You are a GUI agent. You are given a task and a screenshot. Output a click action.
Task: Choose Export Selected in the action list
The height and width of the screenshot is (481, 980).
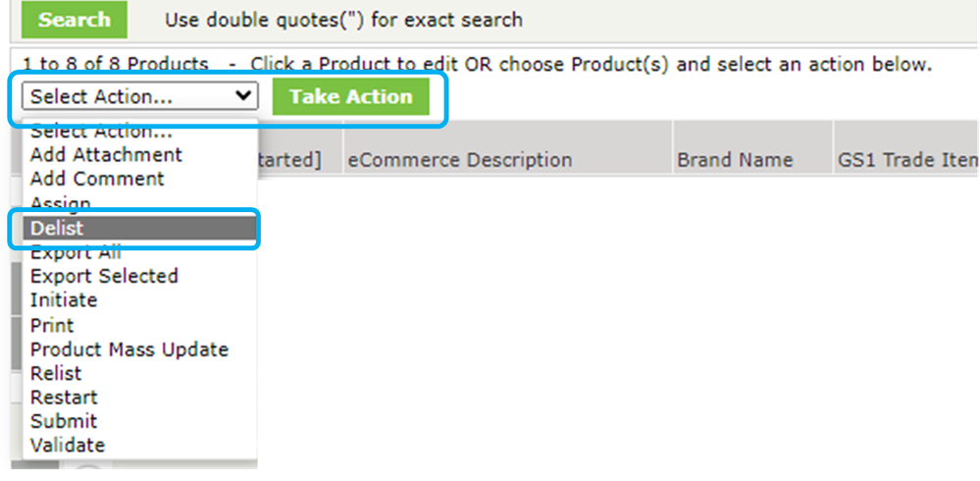tap(104, 276)
